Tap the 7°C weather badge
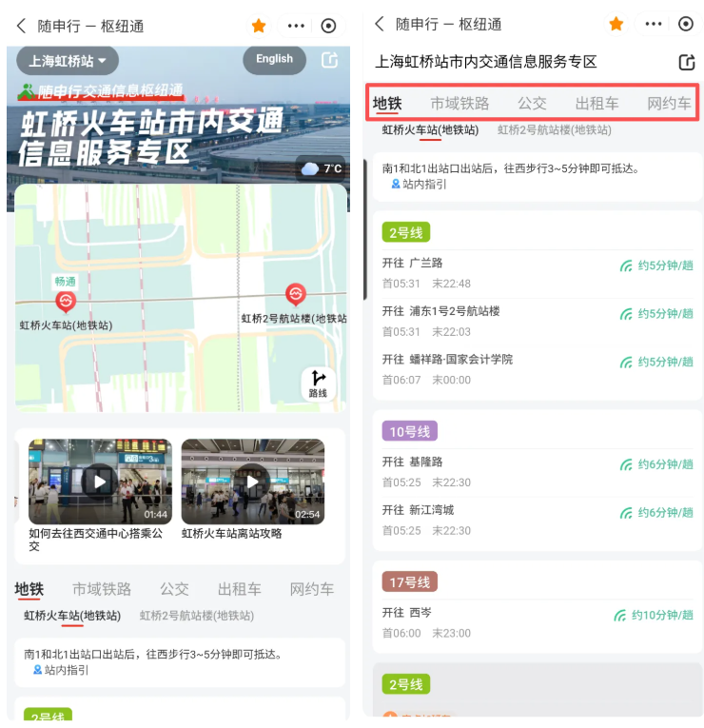Screen dimensions: 704x728 coord(322,168)
